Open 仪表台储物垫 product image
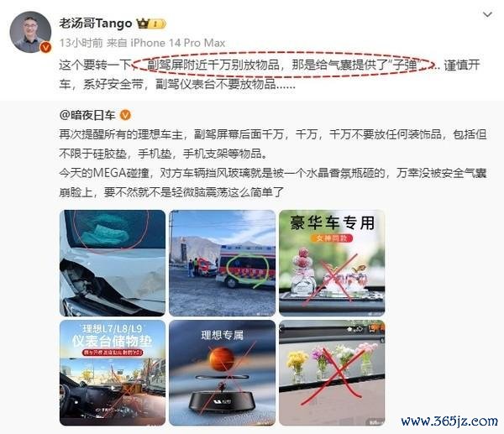The height and width of the screenshot is (434, 504). [113, 373]
